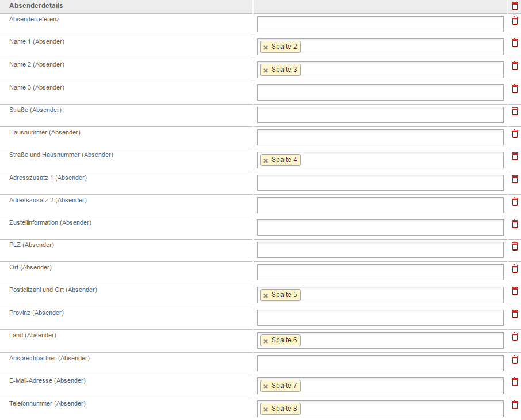Focus the Name 3 (Absender) input field
The image size is (521, 420).
point(380,93)
